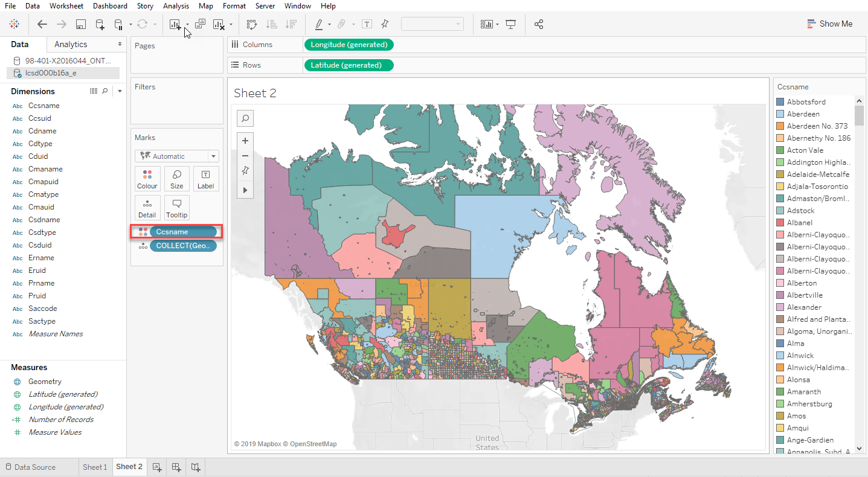Image resolution: width=868 pixels, height=477 pixels.
Task: Click the Abbotsford legend color swatch
Action: pyautogui.click(x=780, y=102)
